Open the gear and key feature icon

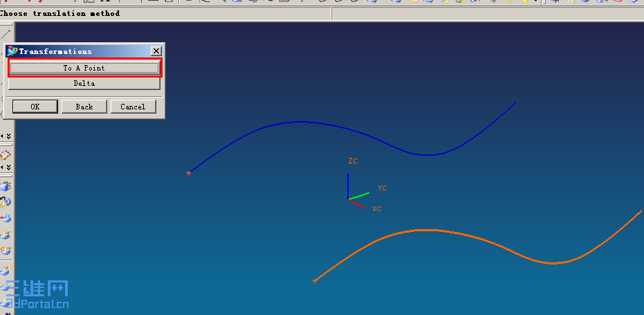point(6,202)
